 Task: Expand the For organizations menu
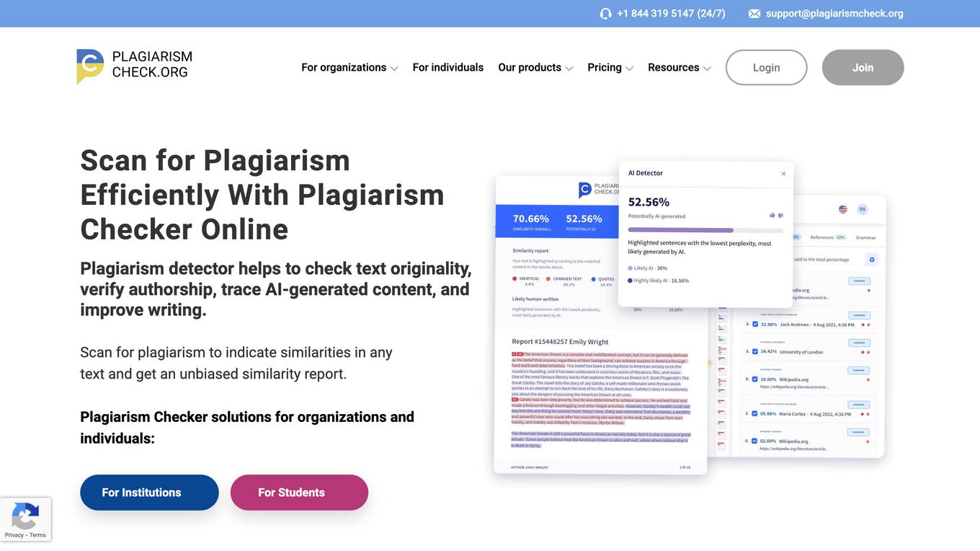click(349, 68)
